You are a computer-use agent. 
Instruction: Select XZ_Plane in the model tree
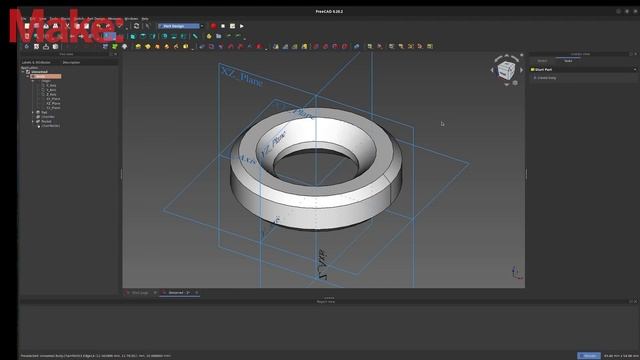tap(53, 103)
